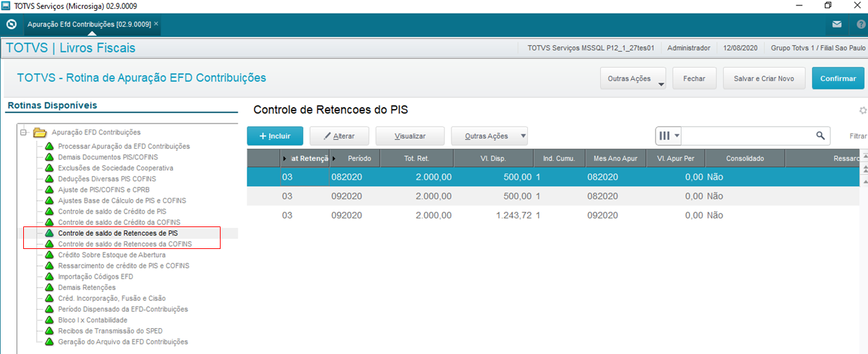Click the search magnifier icon
The height and width of the screenshot is (354, 868).
pyautogui.click(x=821, y=136)
